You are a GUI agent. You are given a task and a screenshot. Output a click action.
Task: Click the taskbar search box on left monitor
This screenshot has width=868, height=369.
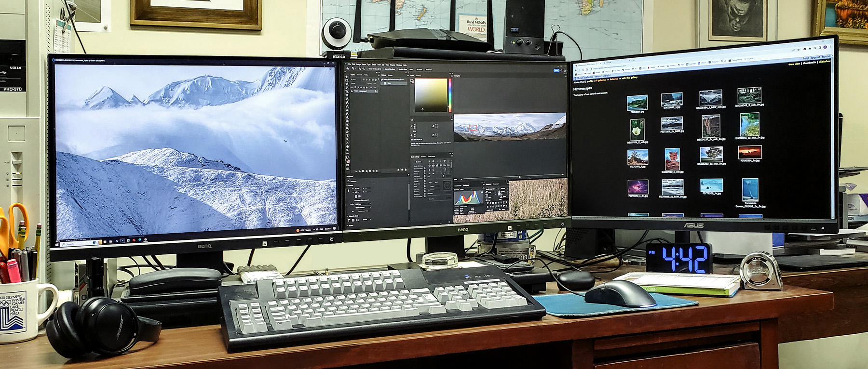pos(81,244)
